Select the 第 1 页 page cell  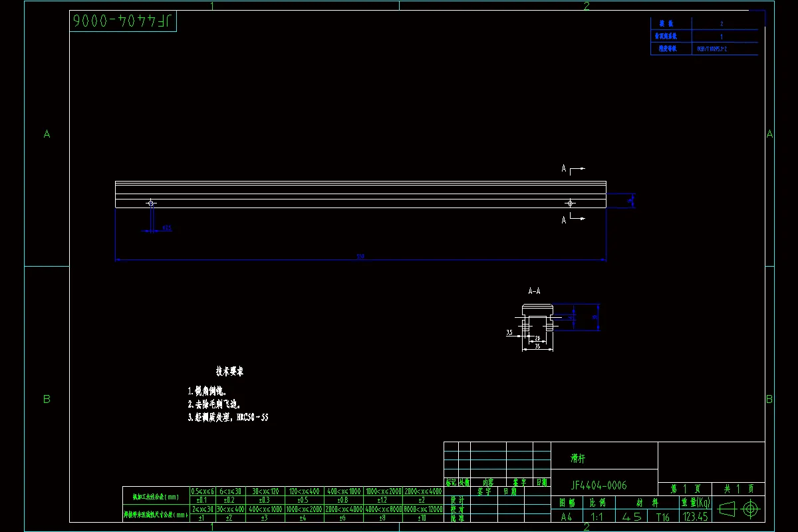click(x=684, y=489)
